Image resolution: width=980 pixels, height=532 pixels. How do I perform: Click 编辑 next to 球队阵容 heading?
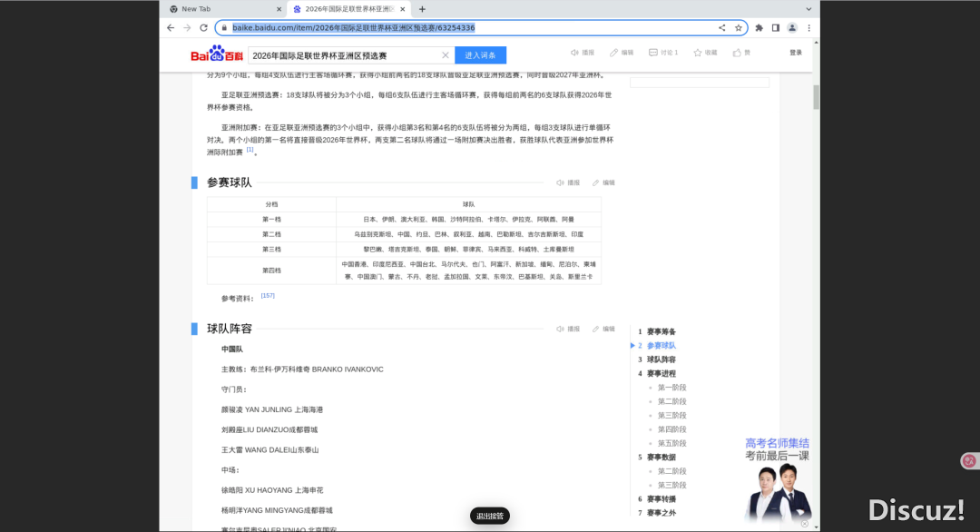[603, 329]
